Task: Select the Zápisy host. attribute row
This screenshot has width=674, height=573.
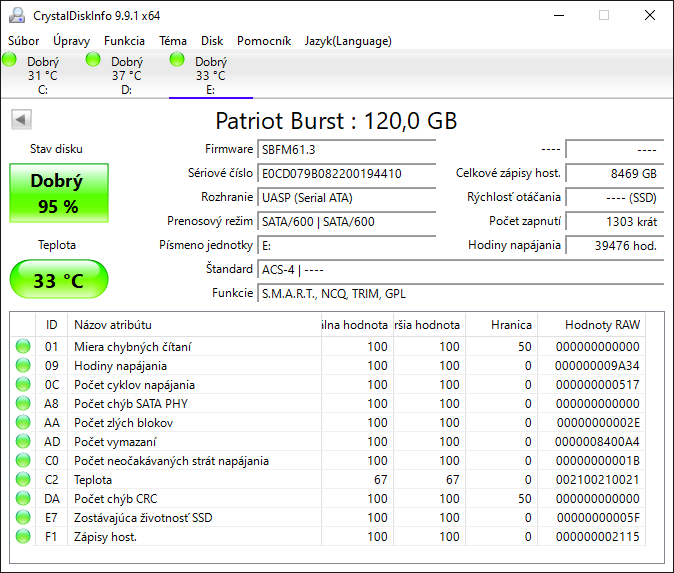Action: (328, 536)
